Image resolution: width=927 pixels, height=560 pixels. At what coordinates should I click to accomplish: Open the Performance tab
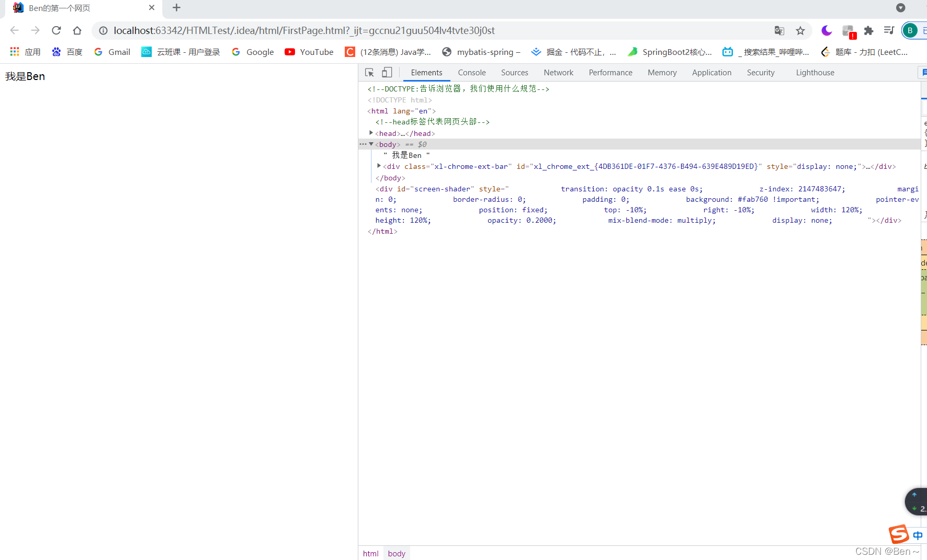click(611, 73)
